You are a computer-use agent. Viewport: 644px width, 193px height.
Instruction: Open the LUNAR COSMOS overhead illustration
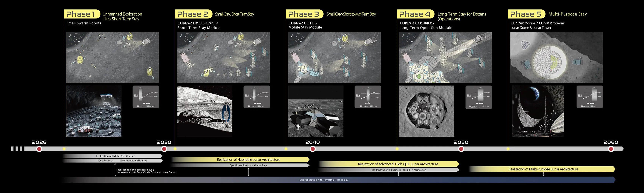pyautogui.click(x=445, y=57)
